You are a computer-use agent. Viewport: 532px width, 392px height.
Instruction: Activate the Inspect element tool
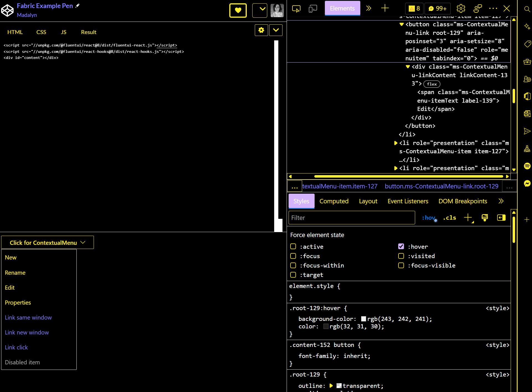296,9
